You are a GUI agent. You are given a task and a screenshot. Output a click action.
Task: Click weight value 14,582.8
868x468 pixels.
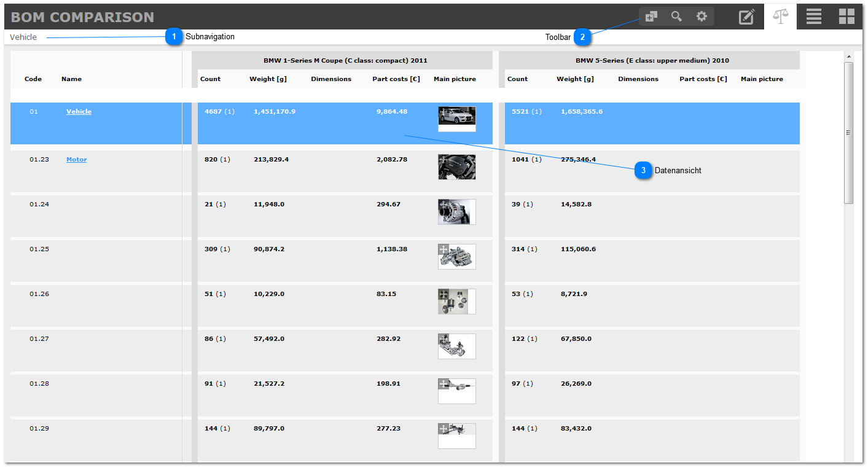point(576,204)
